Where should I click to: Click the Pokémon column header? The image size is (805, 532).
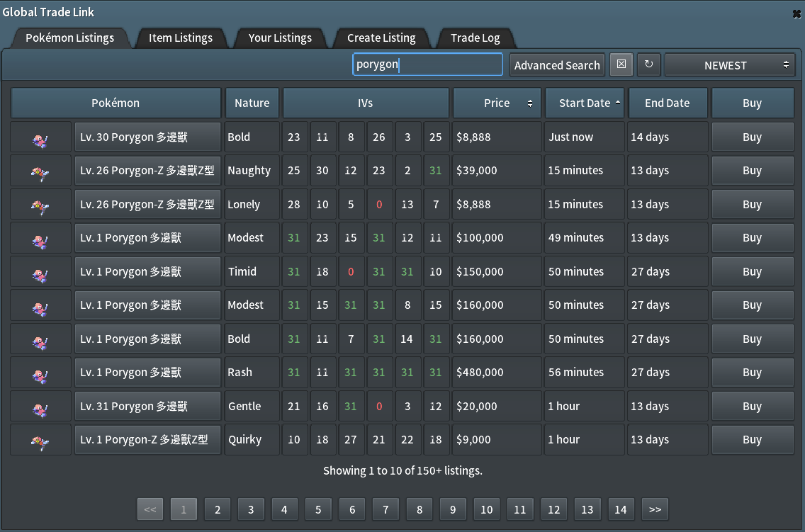116,103
